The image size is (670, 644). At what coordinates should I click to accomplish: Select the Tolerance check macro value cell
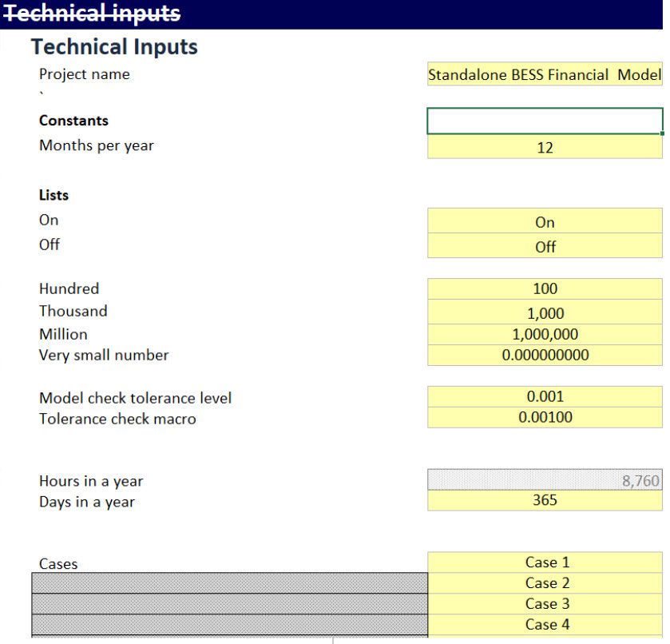tap(545, 417)
